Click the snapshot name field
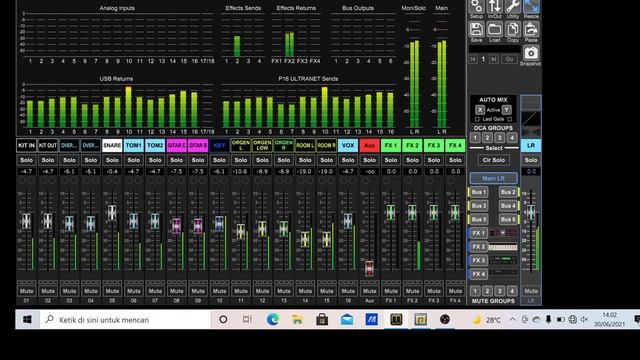 pos(494,49)
